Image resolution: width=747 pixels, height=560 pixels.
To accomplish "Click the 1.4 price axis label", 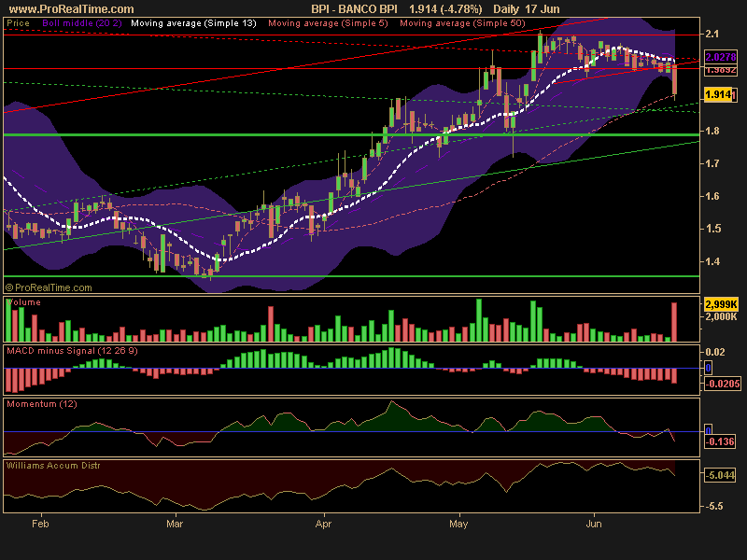I will [x=712, y=261].
